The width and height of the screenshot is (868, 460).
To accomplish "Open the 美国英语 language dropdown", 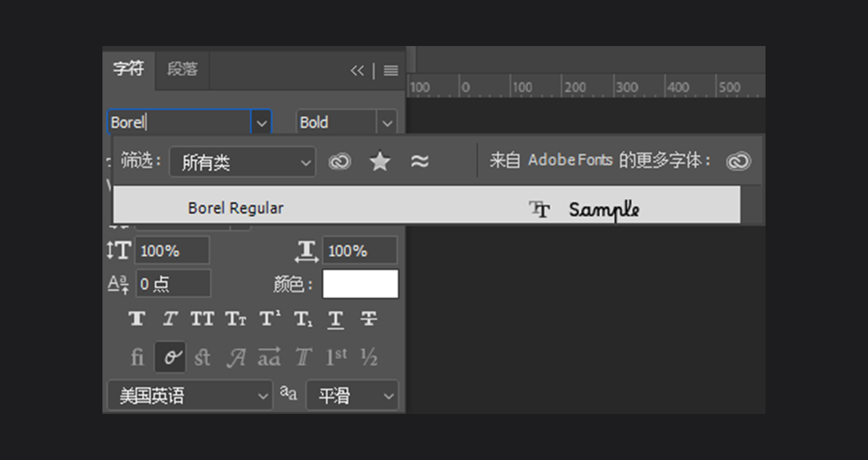I will (190, 396).
